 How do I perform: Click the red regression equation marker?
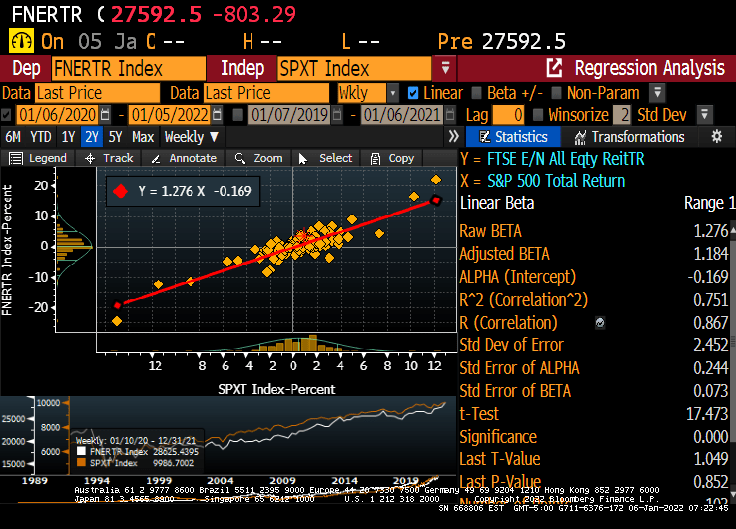click(122, 191)
